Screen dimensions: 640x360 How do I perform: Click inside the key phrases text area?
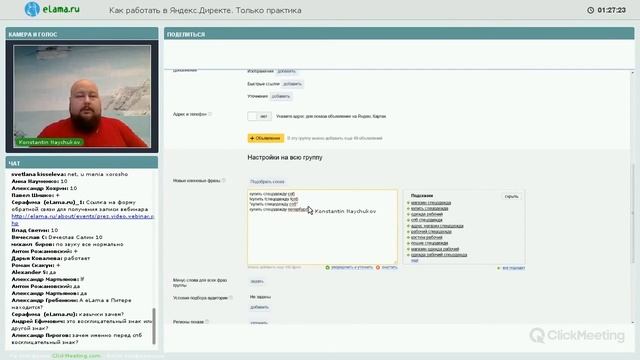click(322, 227)
